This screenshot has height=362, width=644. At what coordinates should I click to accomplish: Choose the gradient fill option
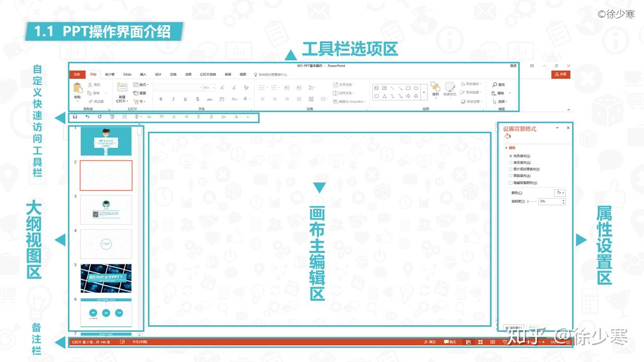coord(511,162)
